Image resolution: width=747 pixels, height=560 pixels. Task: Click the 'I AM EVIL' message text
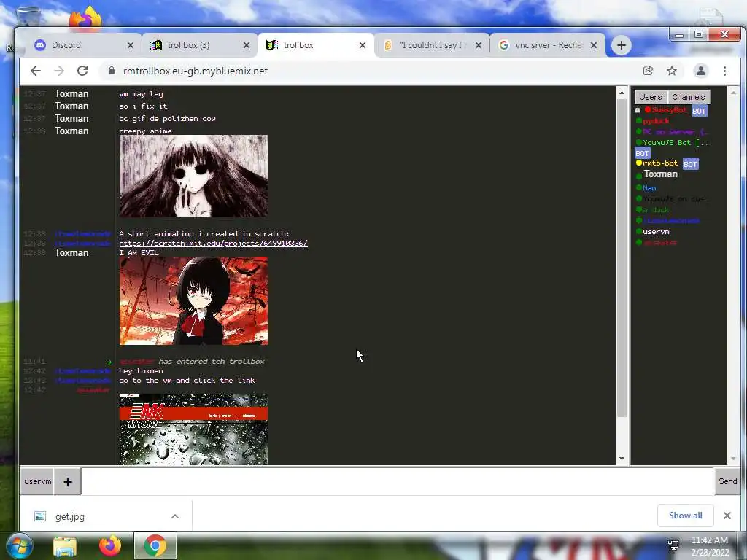pos(139,253)
